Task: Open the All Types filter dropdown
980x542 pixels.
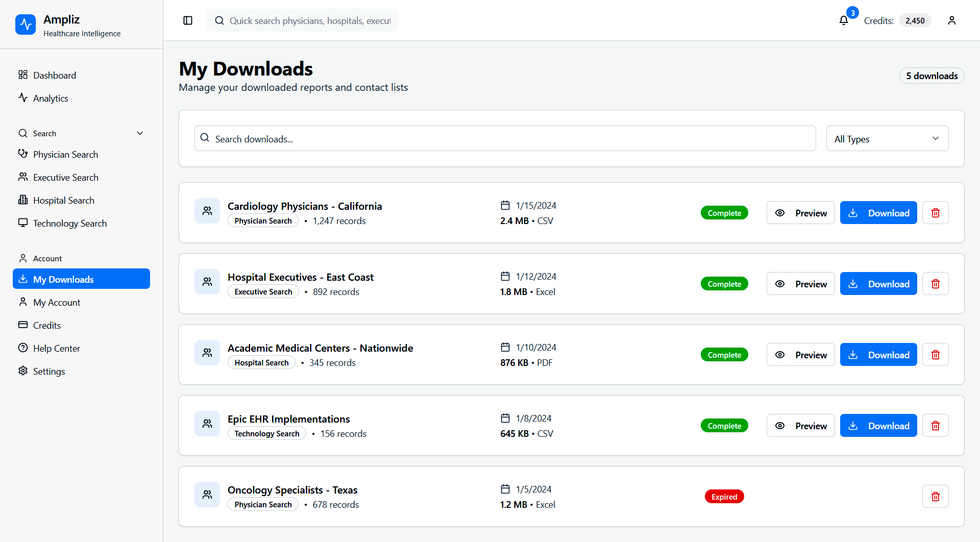Action: (x=887, y=139)
